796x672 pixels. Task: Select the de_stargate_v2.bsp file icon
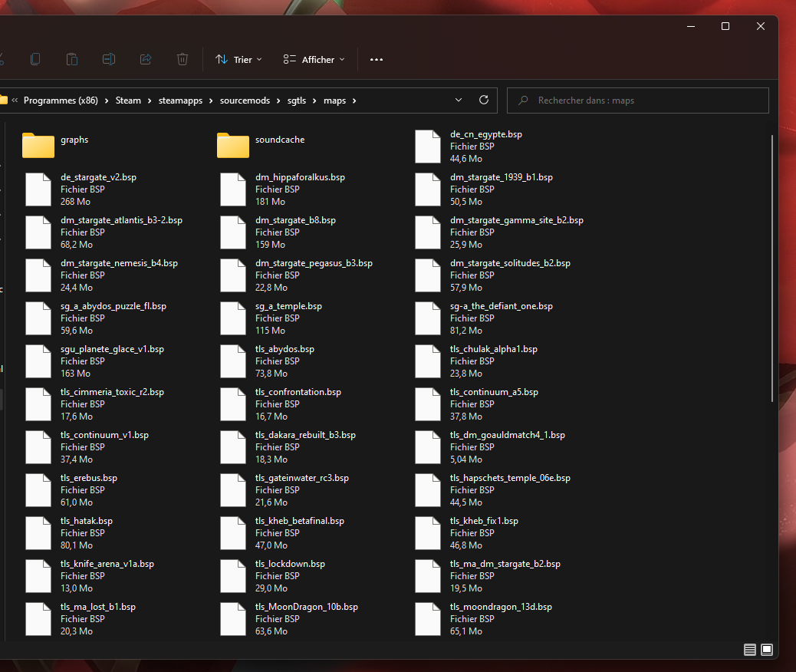pos(38,189)
